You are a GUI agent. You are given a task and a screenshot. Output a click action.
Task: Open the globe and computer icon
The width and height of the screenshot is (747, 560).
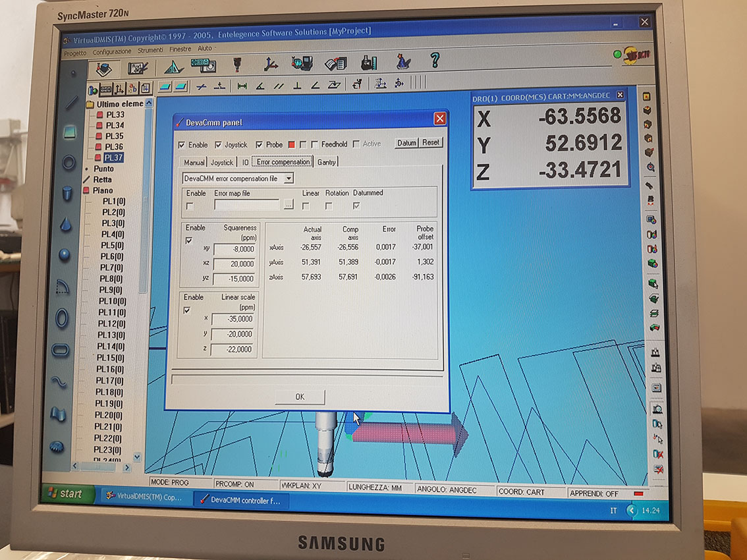point(302,63)
